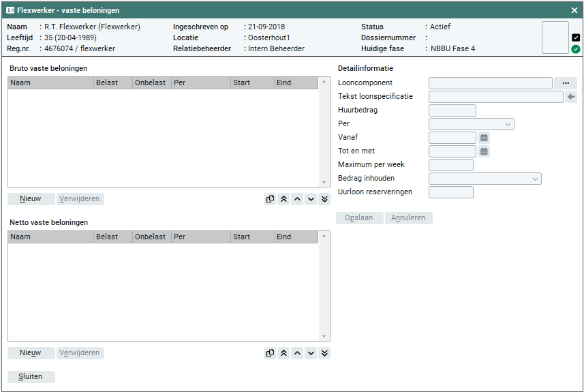Image resolution: width=584 pixels, height=392 pixels.
Task: Add new Bruto beloning with Nieuw
Action: click(x=31, y=199)
